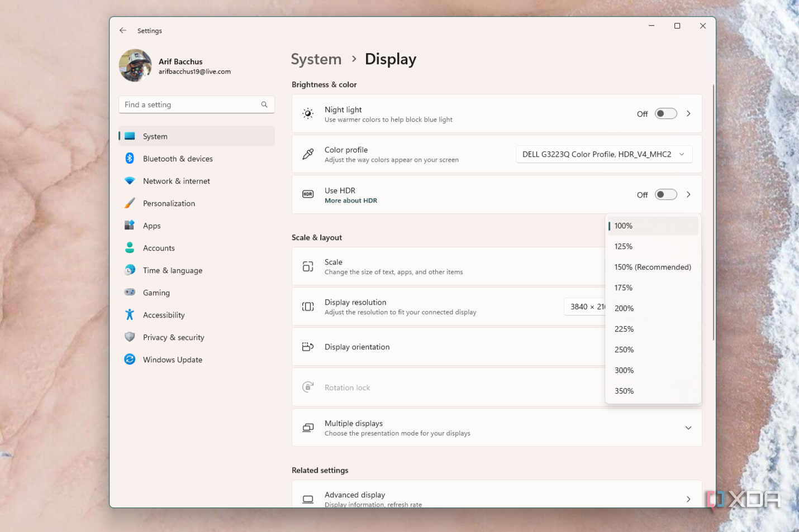Go back using the arrow button

coord(123,30)
